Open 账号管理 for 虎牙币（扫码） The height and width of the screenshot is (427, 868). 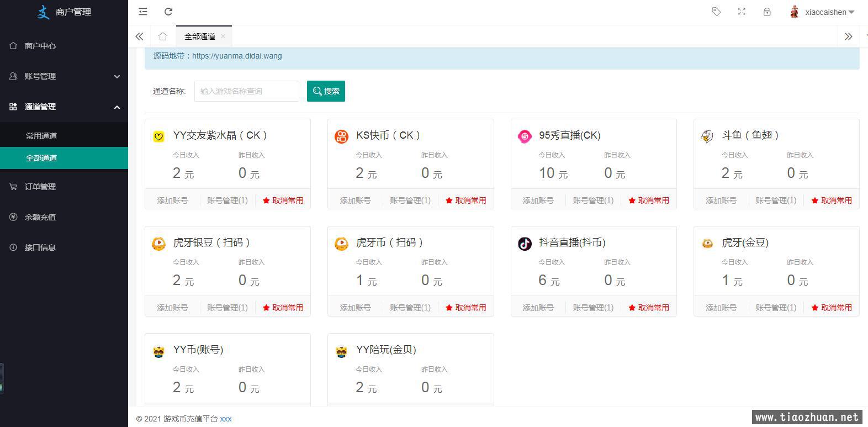(x=410, y=308)
